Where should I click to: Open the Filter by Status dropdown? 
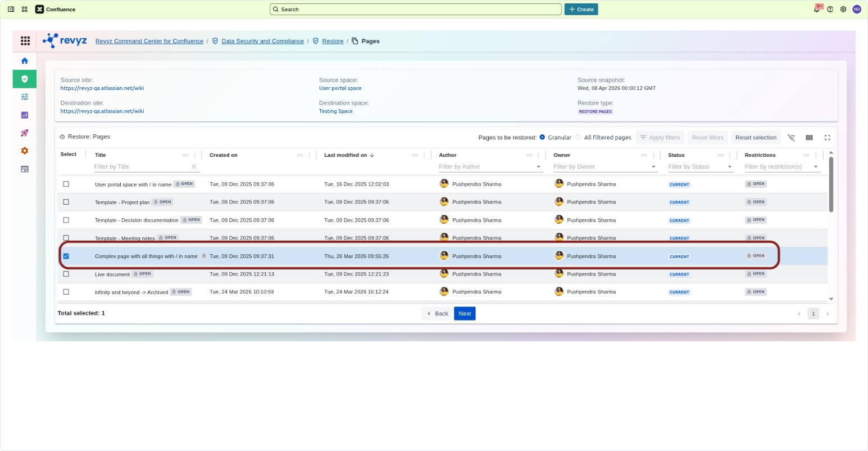(730, 167)
